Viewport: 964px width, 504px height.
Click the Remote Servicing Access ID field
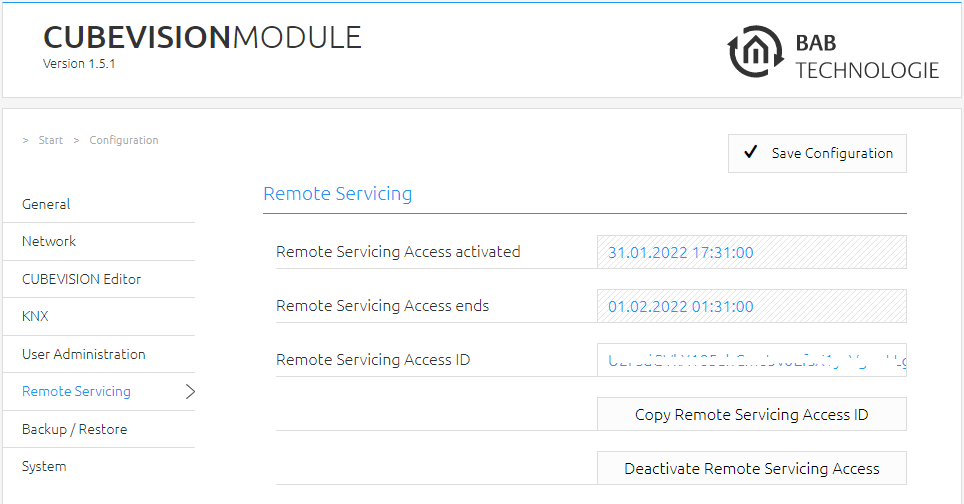(751, 360)
